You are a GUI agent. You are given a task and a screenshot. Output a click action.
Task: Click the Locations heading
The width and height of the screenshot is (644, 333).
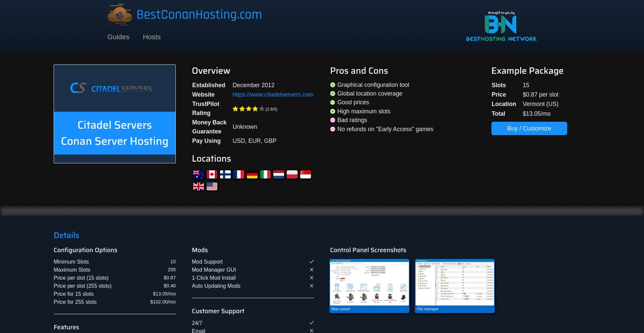tap(211, 159)
